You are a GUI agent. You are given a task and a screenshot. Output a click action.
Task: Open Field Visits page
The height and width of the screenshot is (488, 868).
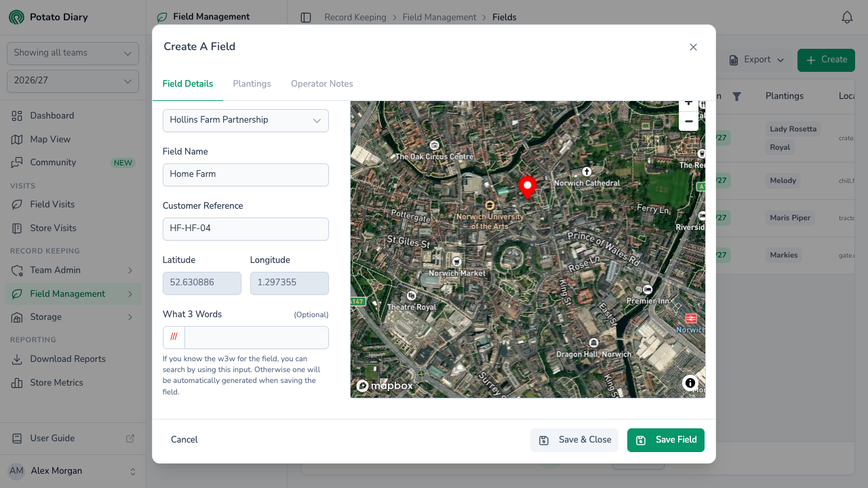(x=73, y=205)
